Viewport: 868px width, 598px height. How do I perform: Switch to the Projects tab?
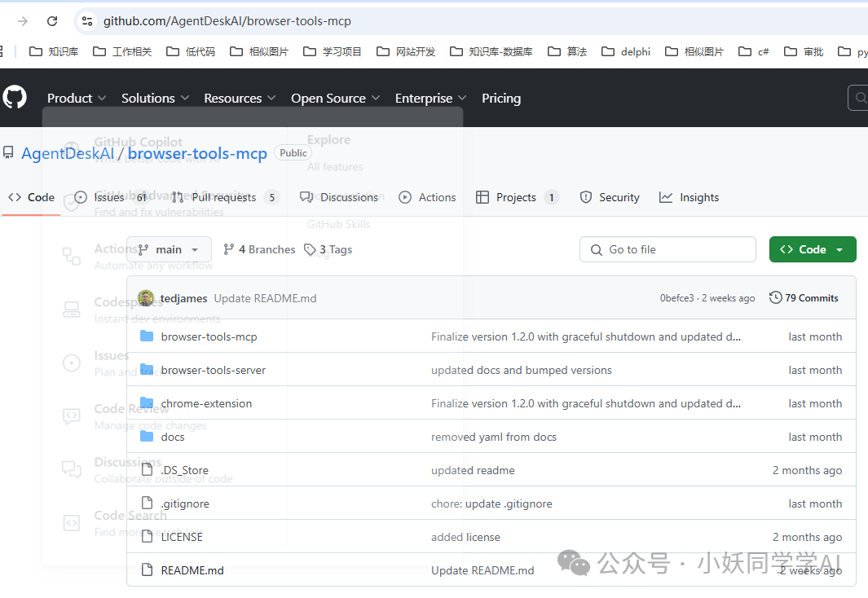517,197
